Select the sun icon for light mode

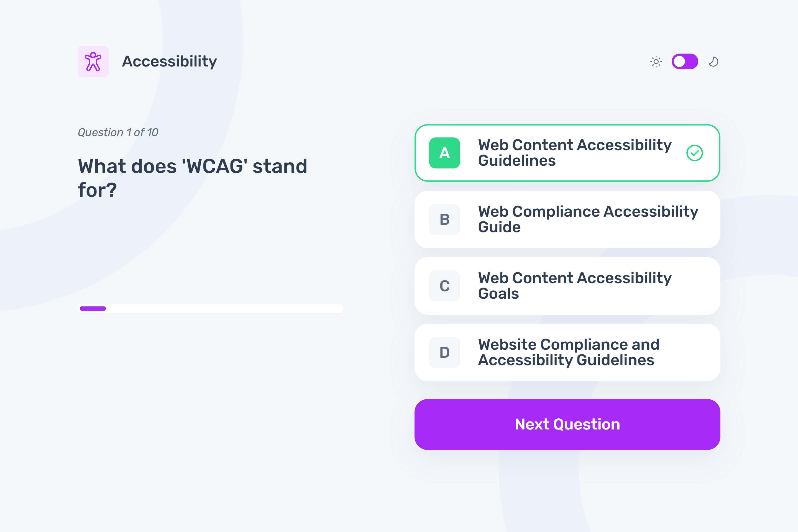[656, 62]
